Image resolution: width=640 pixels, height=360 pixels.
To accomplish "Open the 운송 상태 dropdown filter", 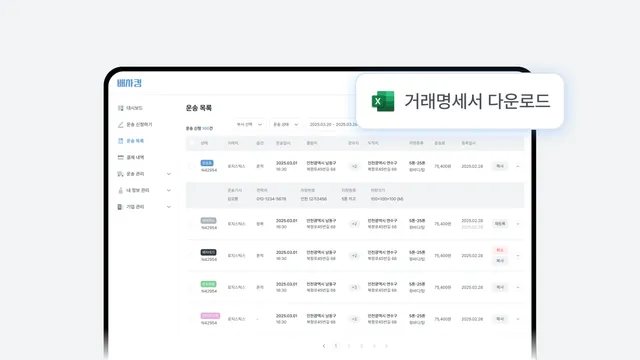I will click(x=285, y=124).
